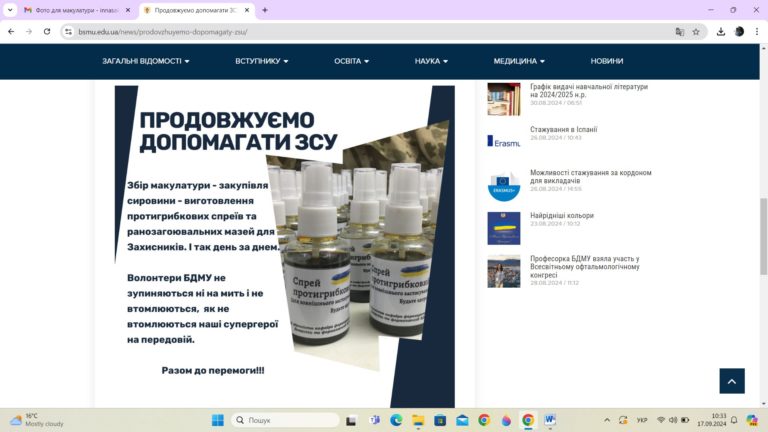Open the Mail app from the taskbar
Screen dimensions: 768x432
point(462,420)
